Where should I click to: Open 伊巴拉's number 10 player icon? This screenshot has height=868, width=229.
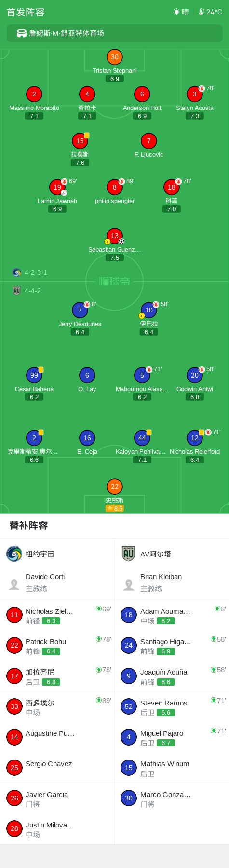pos(149,310)
